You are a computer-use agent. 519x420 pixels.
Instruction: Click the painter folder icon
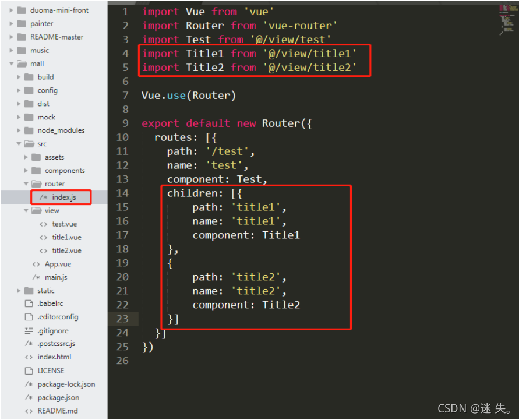[22, 24]
